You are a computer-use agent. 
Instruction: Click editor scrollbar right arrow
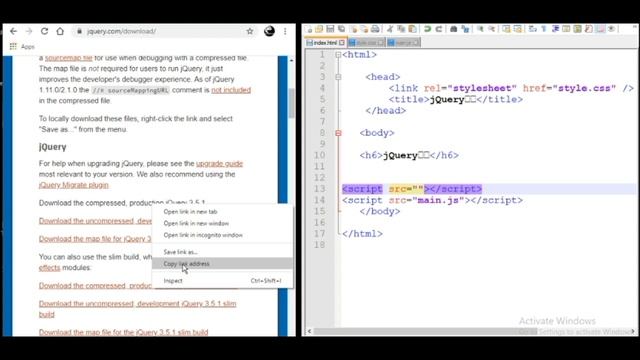[x=633, y=331]
